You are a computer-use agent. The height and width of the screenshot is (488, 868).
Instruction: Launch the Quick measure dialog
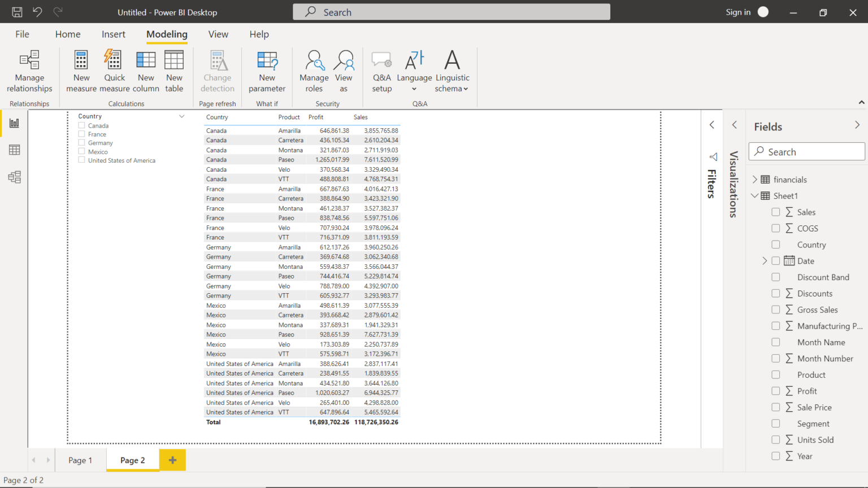(x=114, y=70)
